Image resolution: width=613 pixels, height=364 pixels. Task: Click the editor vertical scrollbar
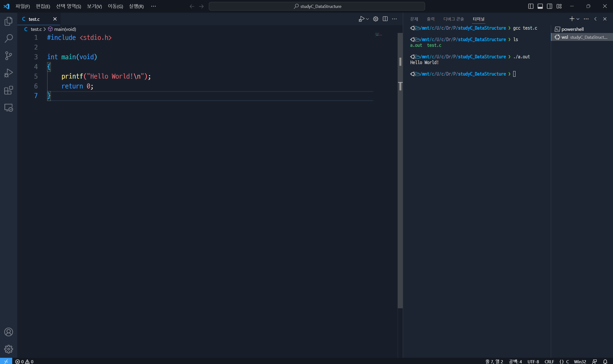400,171
